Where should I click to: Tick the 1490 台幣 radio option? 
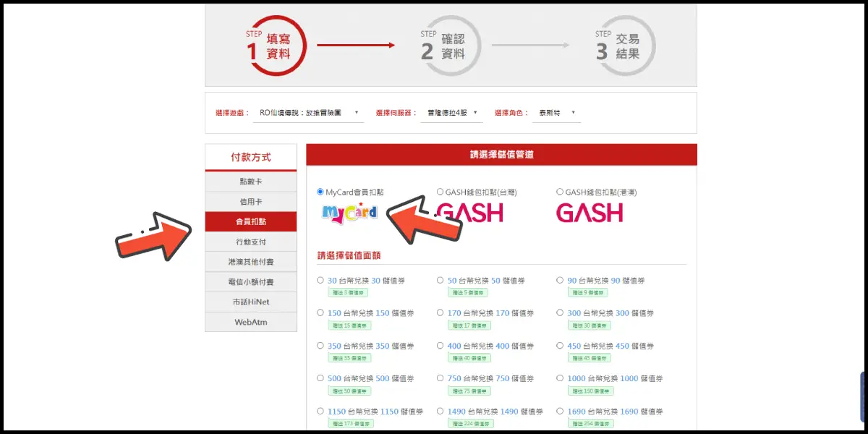[x=440, y=411]
